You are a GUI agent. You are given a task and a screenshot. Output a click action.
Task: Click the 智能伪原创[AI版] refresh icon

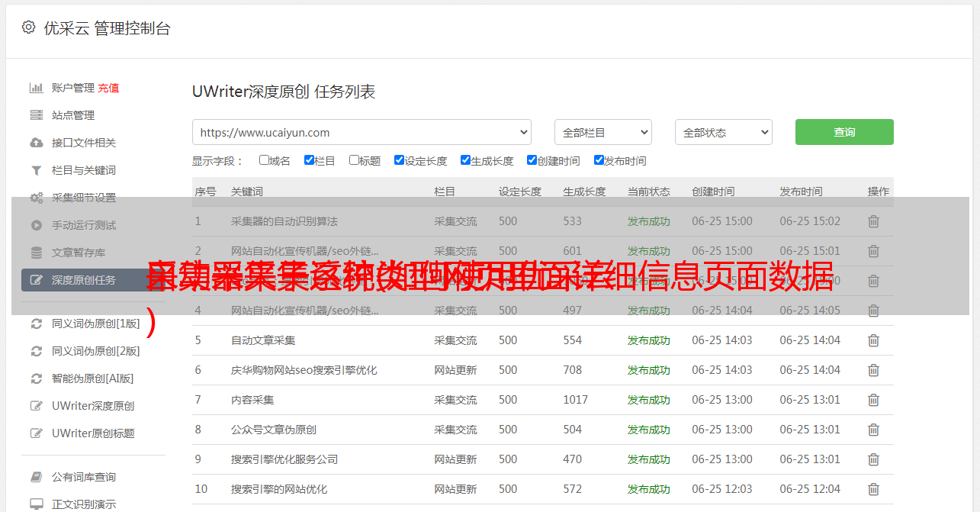[36, 378]
